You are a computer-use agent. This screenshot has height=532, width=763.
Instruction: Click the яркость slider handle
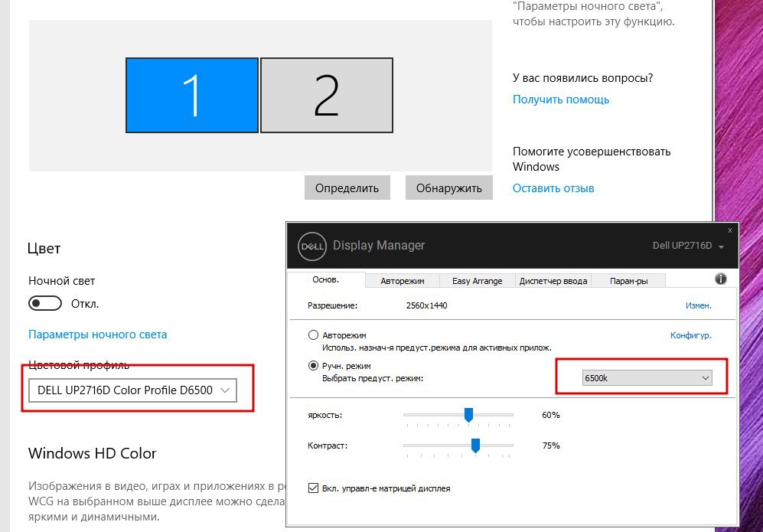pos(468,415)
